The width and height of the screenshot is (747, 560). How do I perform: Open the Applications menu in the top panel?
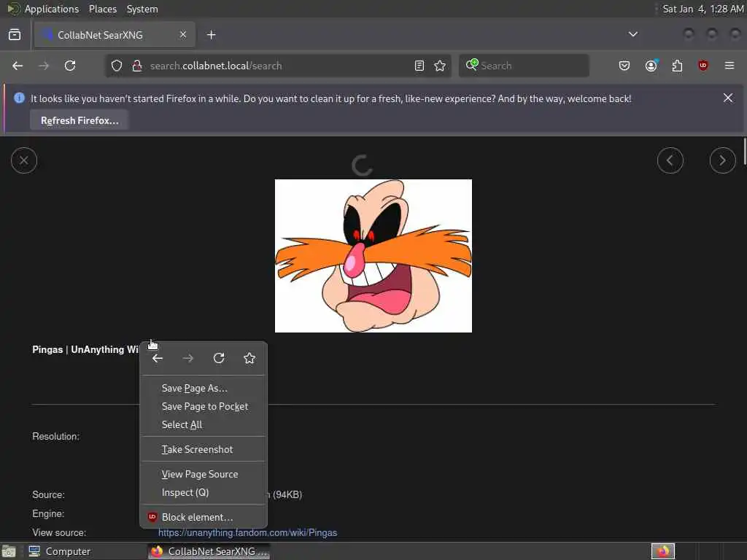click(52, 9)
